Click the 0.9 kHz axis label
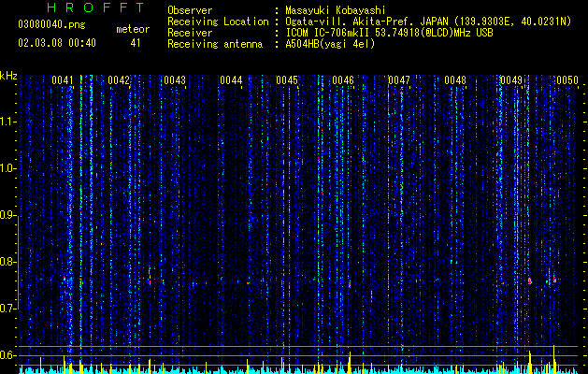This screenshot has height=374, width=588. tap(7, 215)
